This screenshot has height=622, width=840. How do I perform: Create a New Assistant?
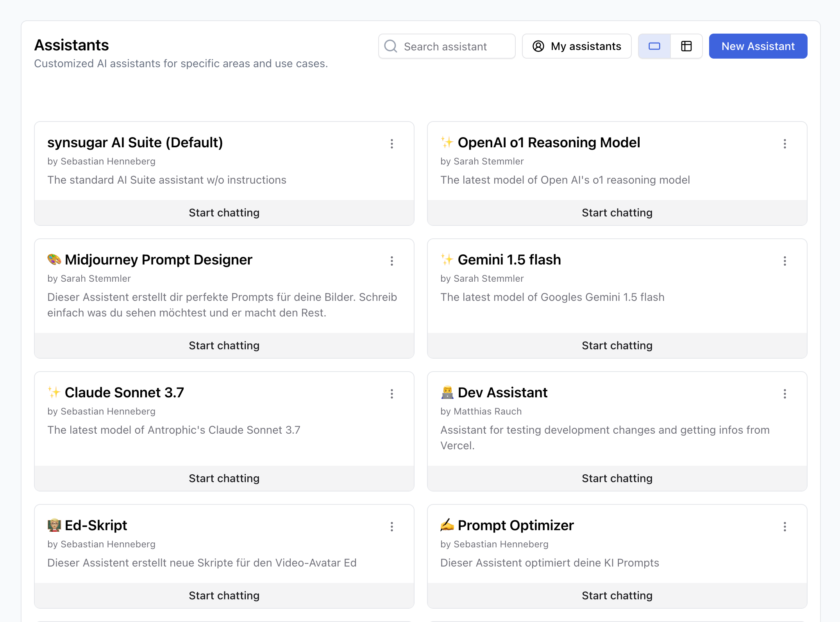coord(758,46)
